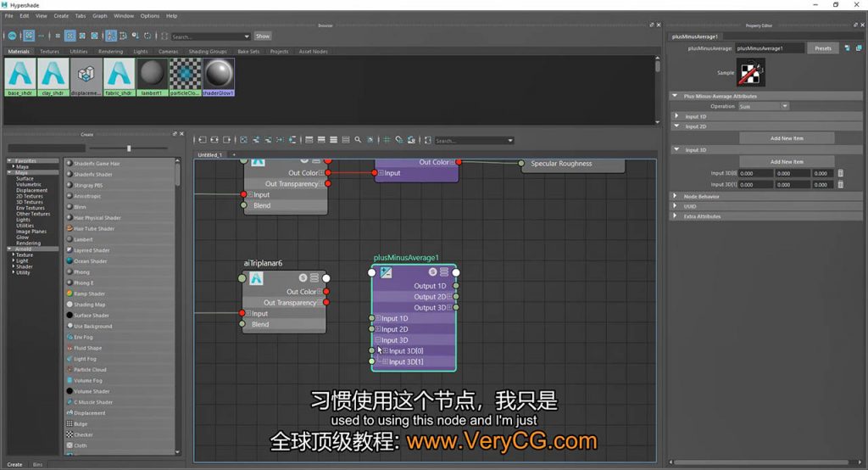
Task: Click view mode icon on plusMinusAverage1 node
Action: (444, 272)
